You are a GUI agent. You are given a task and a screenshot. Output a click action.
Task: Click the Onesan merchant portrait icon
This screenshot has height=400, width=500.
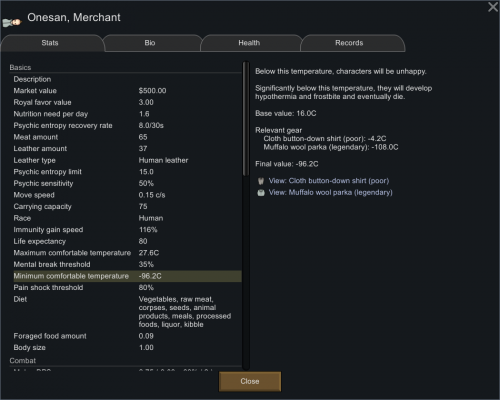click(12, 22)
